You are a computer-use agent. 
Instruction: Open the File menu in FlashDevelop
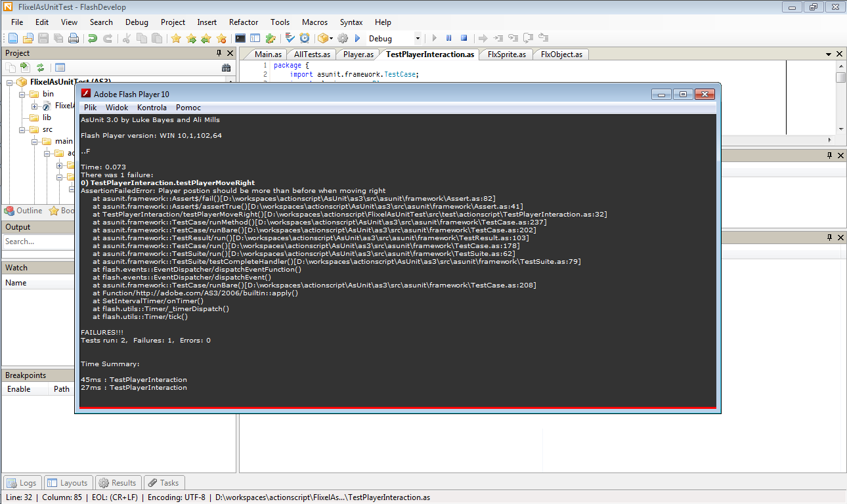17,22
